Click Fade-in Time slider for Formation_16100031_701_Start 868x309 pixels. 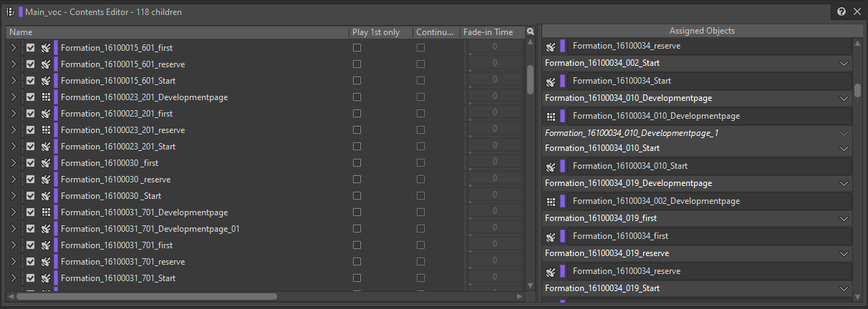coord(494,278)
